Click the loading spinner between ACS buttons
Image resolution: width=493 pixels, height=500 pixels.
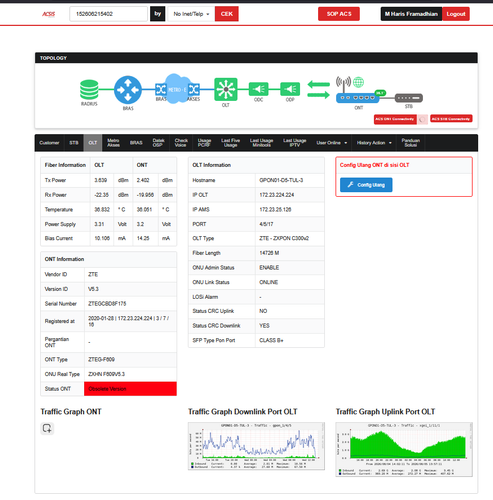point(423,119)
